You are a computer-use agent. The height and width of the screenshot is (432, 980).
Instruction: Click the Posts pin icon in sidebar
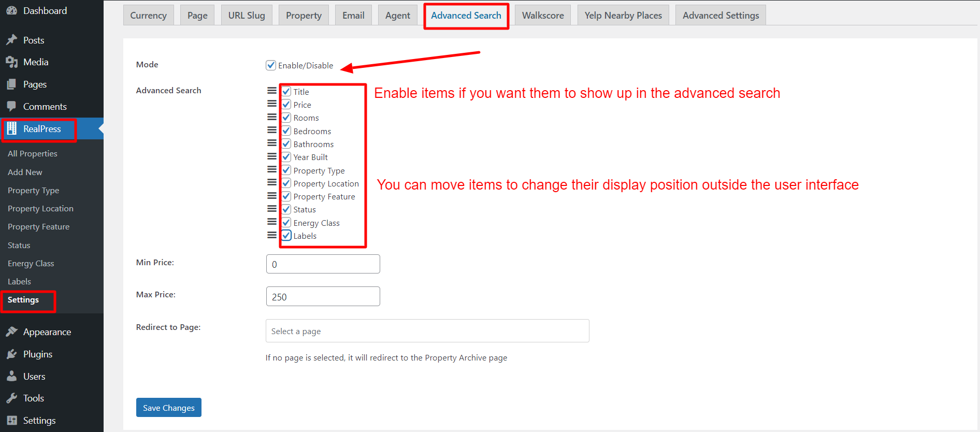click(x=11, y=40)
